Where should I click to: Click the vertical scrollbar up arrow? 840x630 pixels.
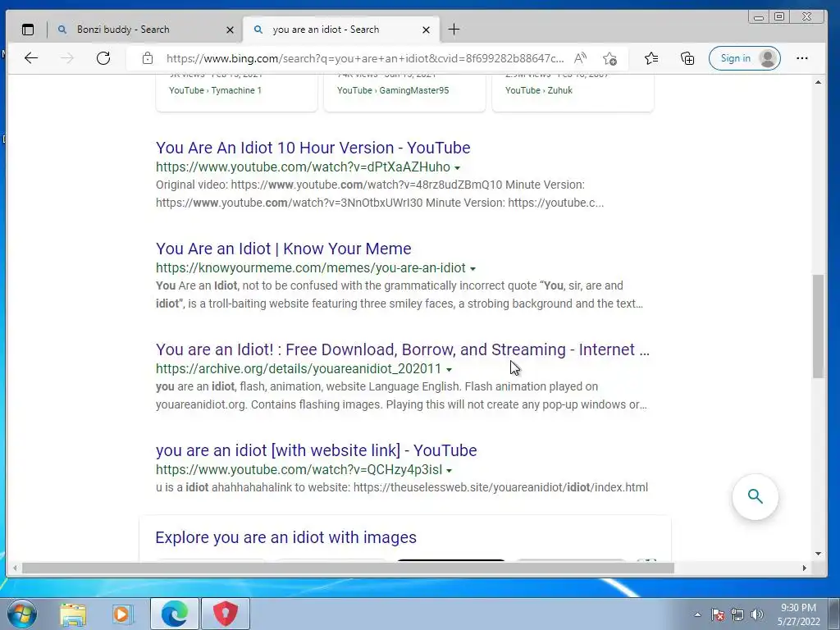coord(818,82)
